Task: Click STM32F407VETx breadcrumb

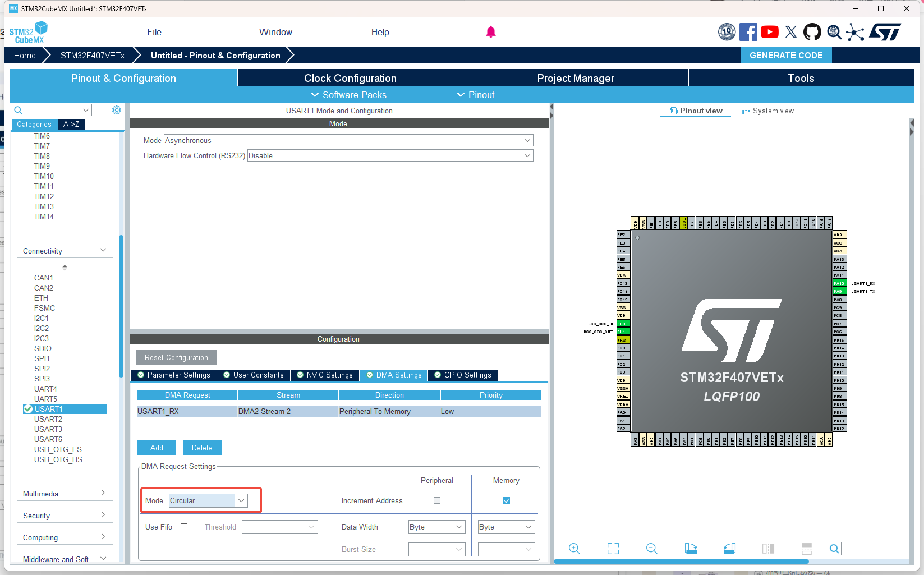Action: 93,55
